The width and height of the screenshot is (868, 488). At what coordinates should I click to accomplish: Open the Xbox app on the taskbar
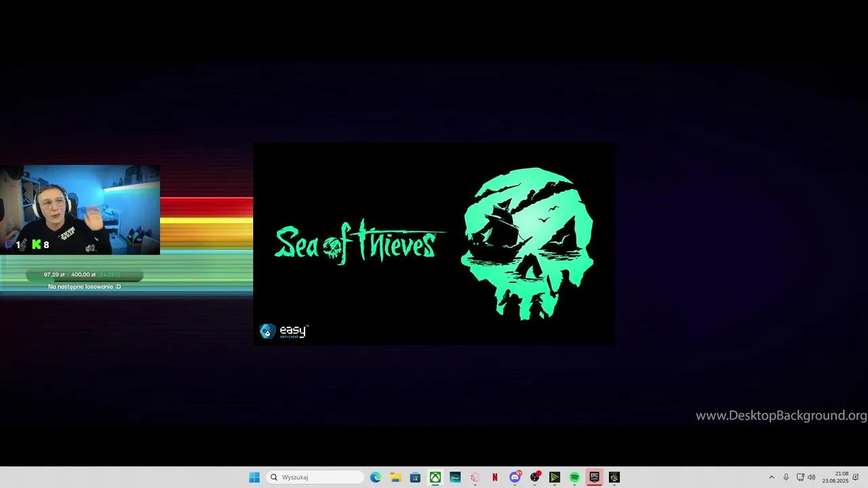click(435, 477)
